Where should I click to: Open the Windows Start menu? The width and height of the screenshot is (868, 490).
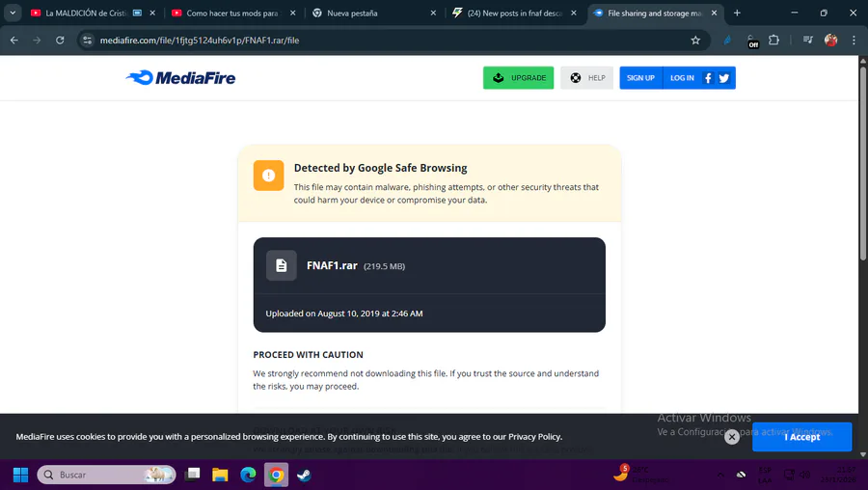20,475
